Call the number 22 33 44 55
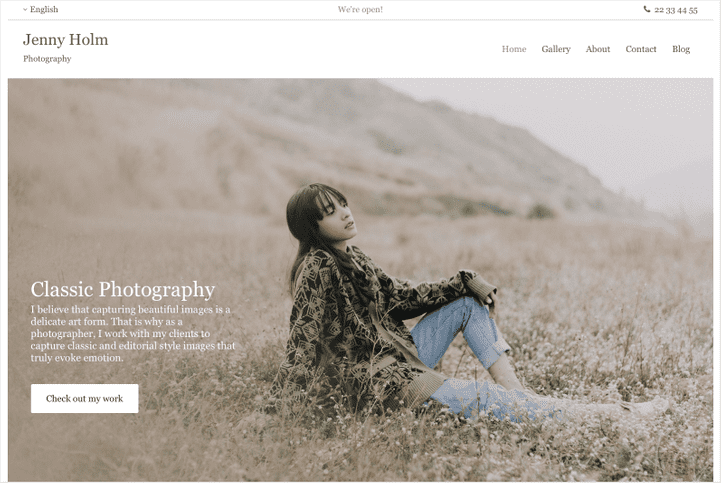721x483 pixels. (x=675, y=10)
